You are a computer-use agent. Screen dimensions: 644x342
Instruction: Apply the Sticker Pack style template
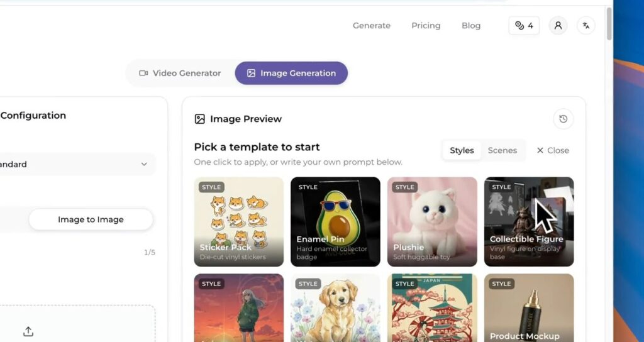tap(238, 222)
